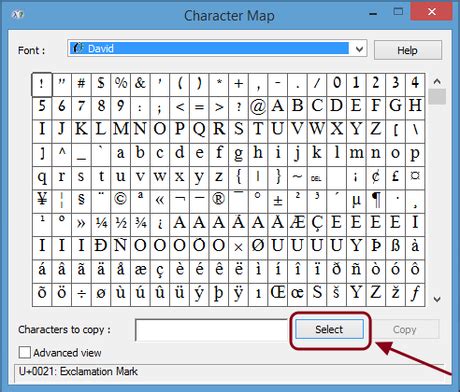This screenshot has width=460, height=392.
Task: Select the lowercase ñ character
Action: pyautogui.click(x=356, y=272)
